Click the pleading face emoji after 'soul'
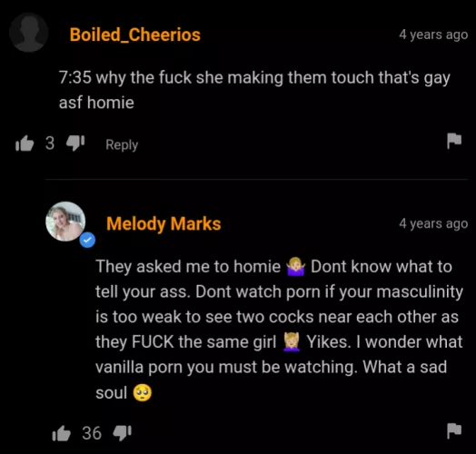The height and width of the screenshot is (454, 476). pos(143,392)
